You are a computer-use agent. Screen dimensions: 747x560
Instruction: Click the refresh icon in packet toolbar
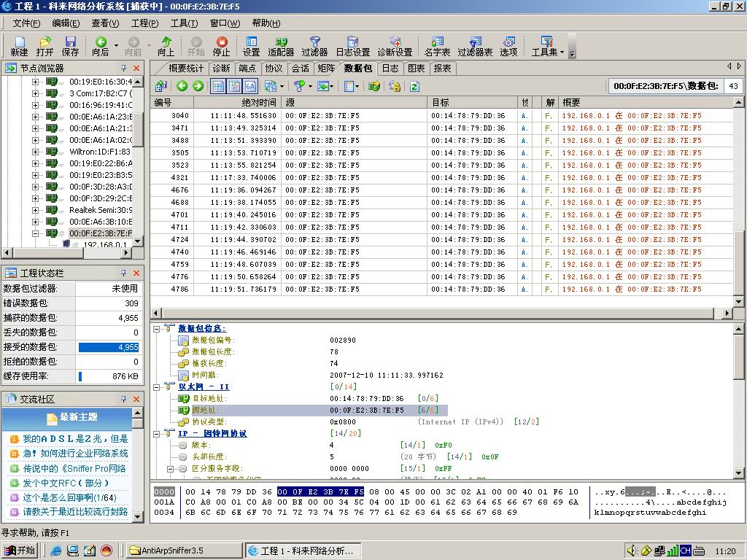click(x=414, y=86)
